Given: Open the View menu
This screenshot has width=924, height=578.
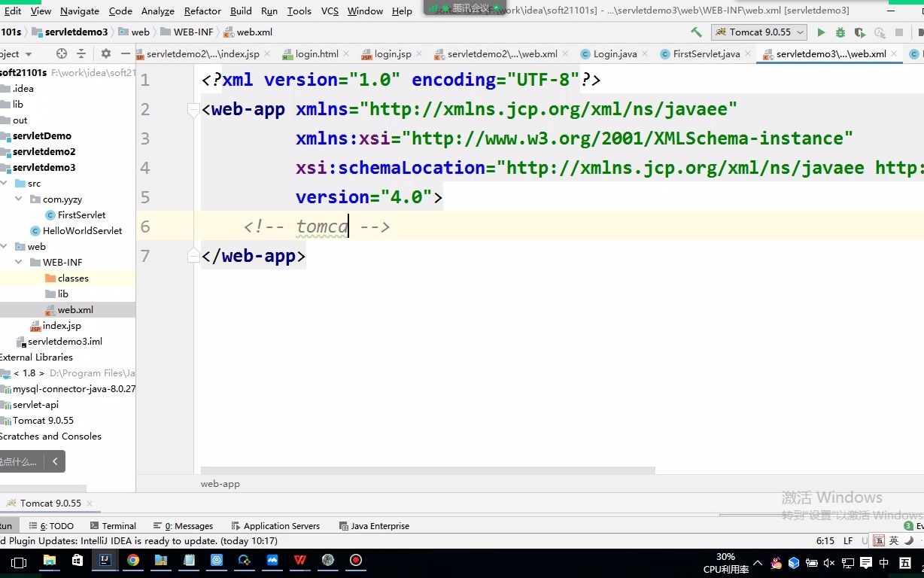Looking at the screenshot, I should (41, 11).
